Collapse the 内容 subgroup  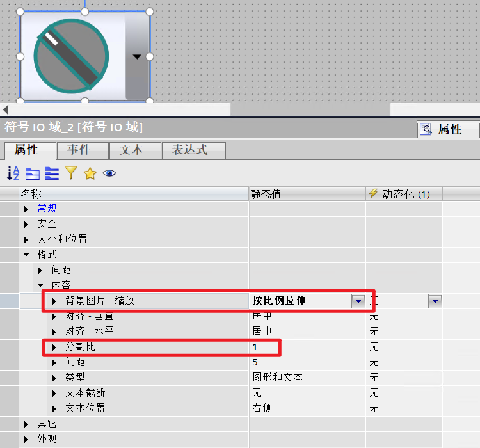[40, 285]
